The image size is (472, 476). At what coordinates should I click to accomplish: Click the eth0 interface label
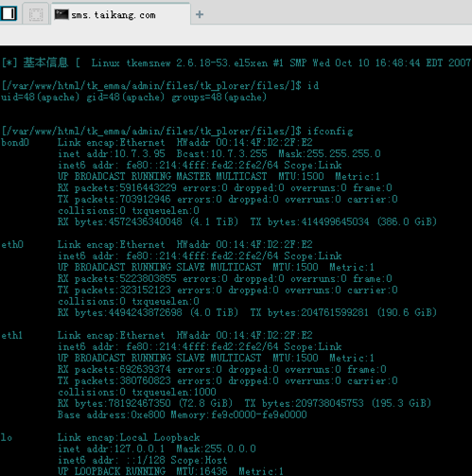(x=12, y=245)
